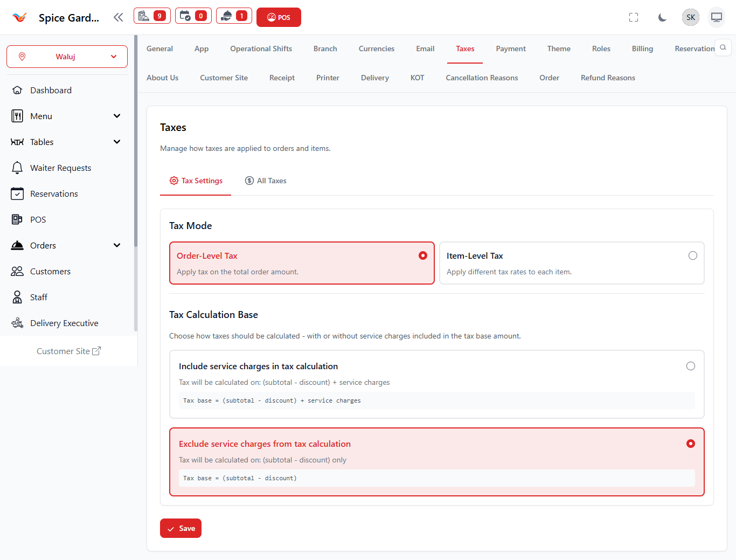This screenshot has width=736, height=560.
Task: Click the red POS button
Action: click(279, 17)
